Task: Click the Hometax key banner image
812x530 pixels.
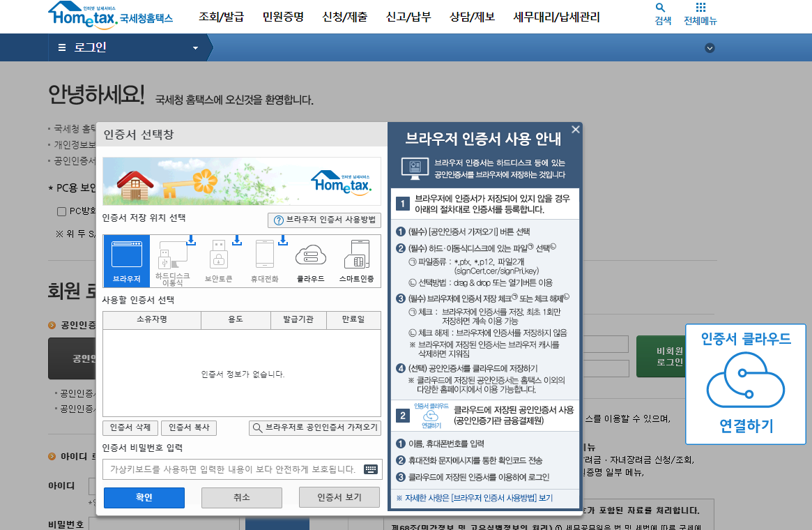Action: (242, 181)
